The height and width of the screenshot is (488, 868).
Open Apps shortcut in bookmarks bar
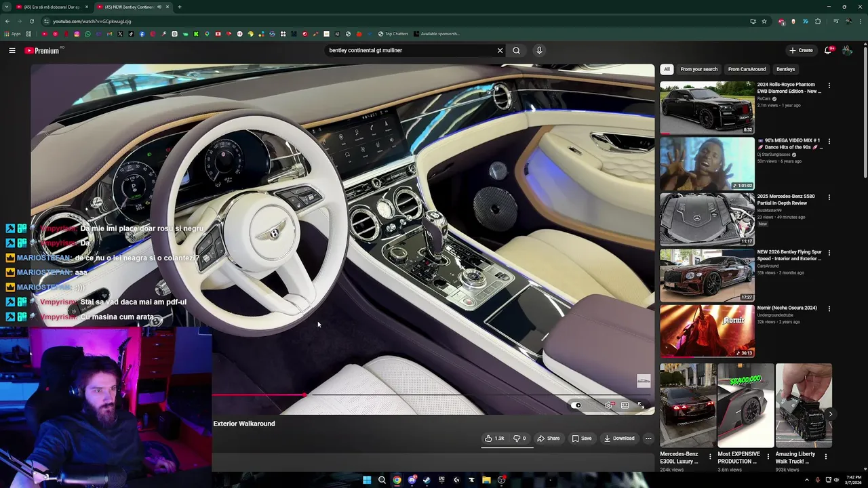(x=13, y=34)
